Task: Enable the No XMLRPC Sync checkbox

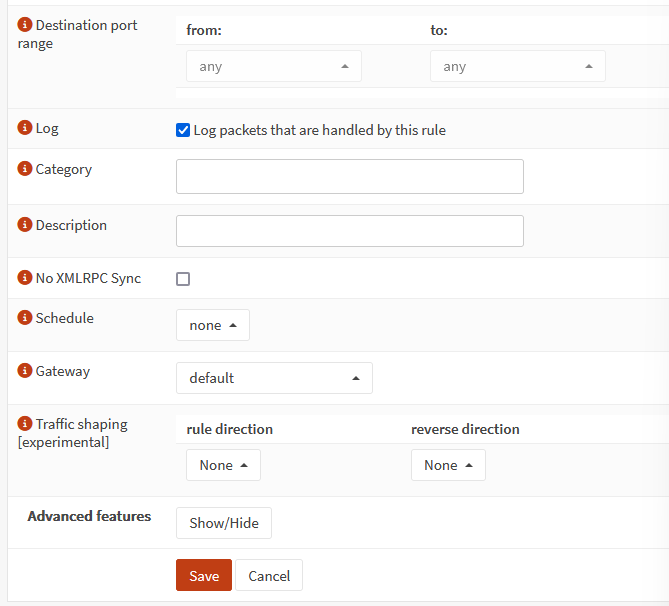Action: pos(183,279)
